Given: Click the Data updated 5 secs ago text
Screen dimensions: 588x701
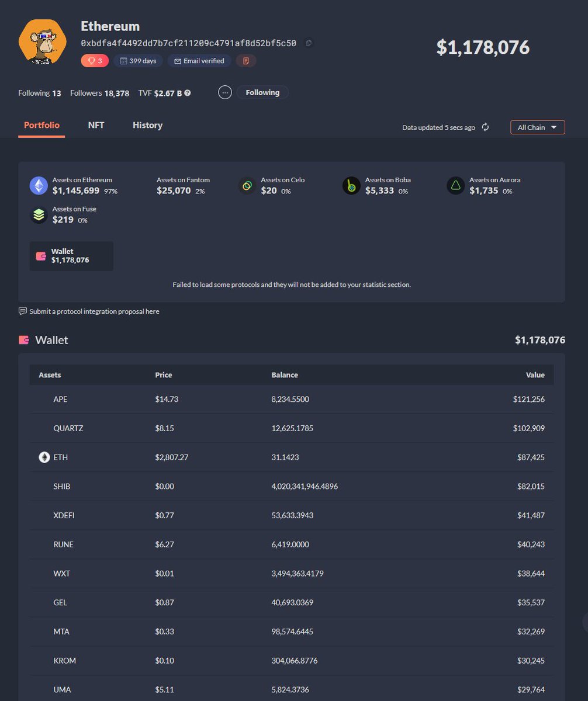Looking at the screenshot, I should coord(439,127).
